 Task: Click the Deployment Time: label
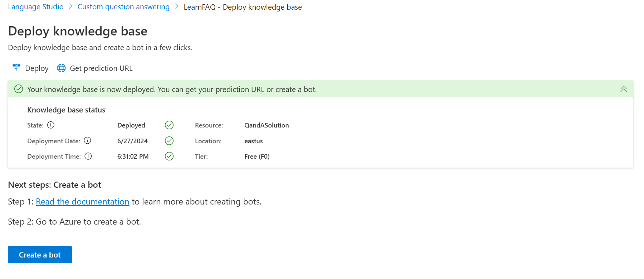[x=54, y=157]
